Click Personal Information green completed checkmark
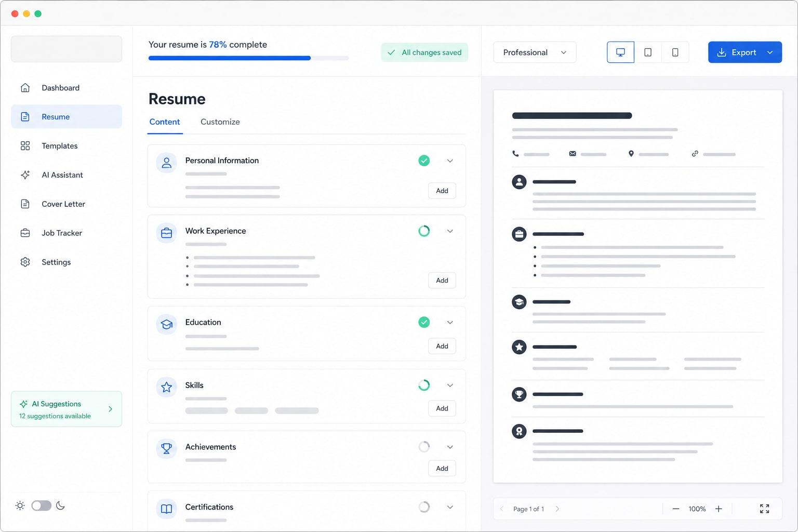Screen dimensions: 798x532 [x=424, y=161]
